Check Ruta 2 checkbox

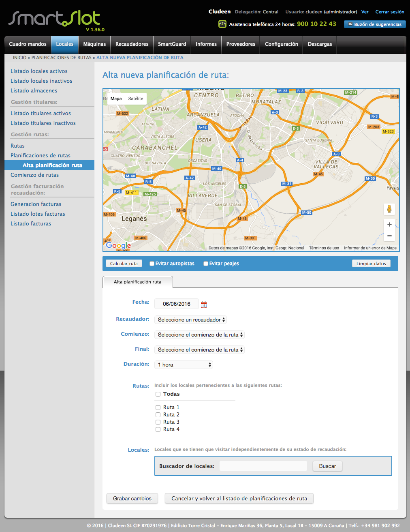click(x=158, y=415)
